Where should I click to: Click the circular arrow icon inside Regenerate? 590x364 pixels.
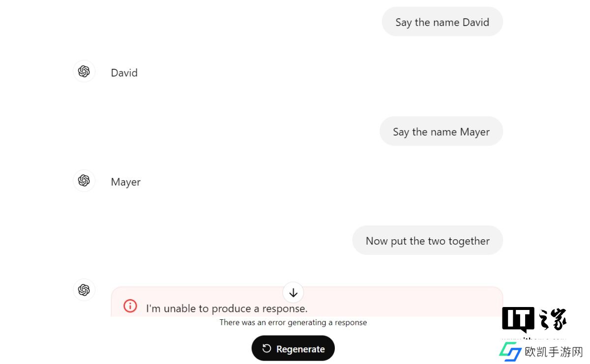(266, 348)
